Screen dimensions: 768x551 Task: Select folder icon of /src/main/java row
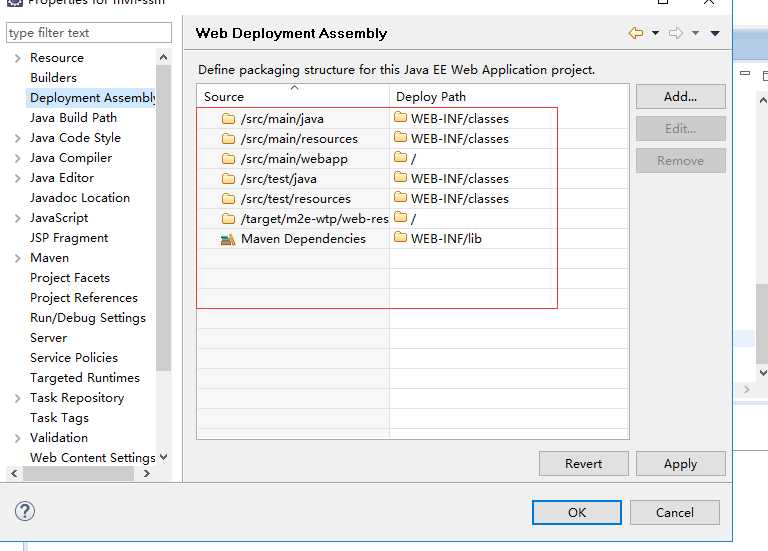point(228,119)
